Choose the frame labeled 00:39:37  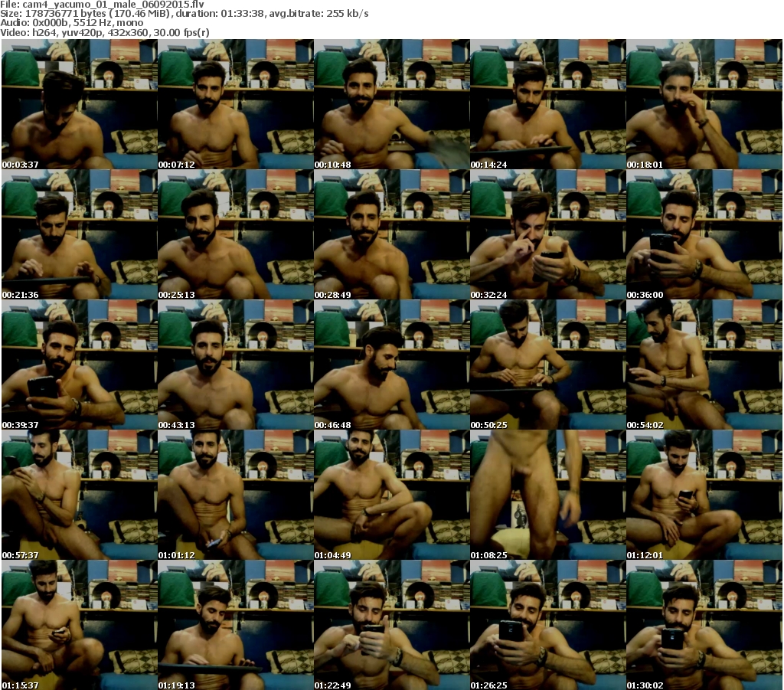pos(80,365)
